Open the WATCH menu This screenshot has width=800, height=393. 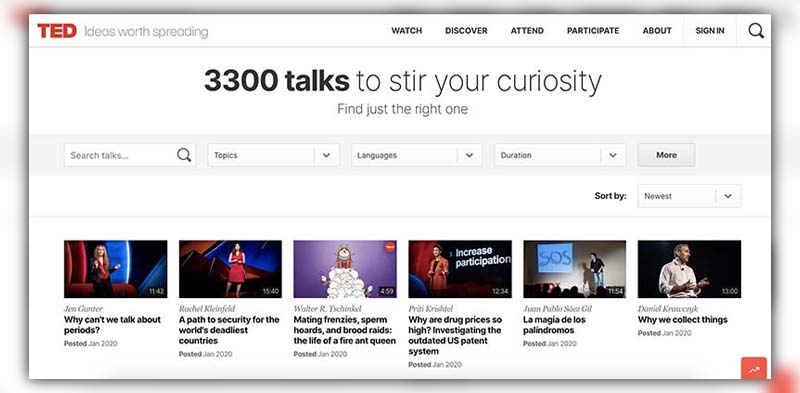point(407,31)
